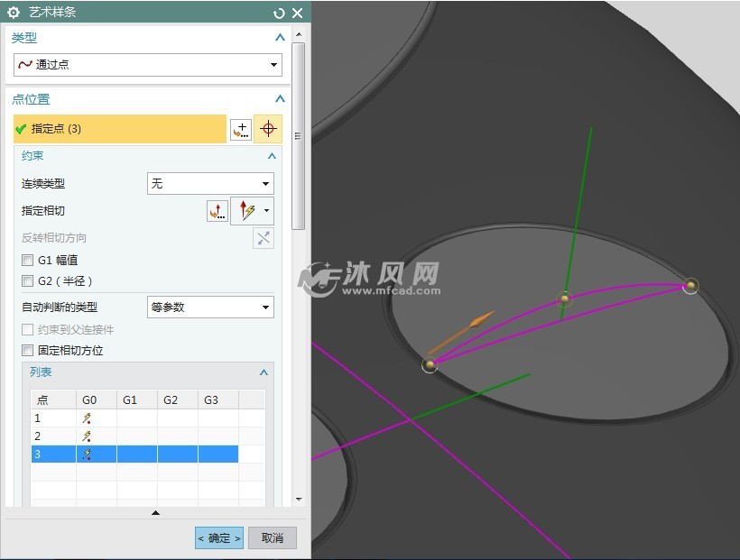This screenshot has height=560, width=740.
Task: Collapse the 约束 section
Action: coord(272,156)
